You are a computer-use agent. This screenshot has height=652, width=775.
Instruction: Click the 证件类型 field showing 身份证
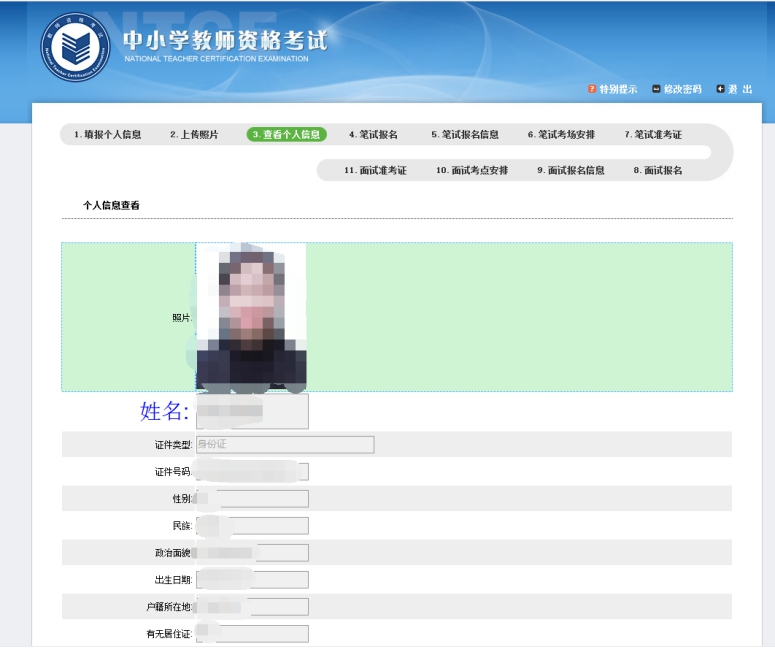click(285, 444)
